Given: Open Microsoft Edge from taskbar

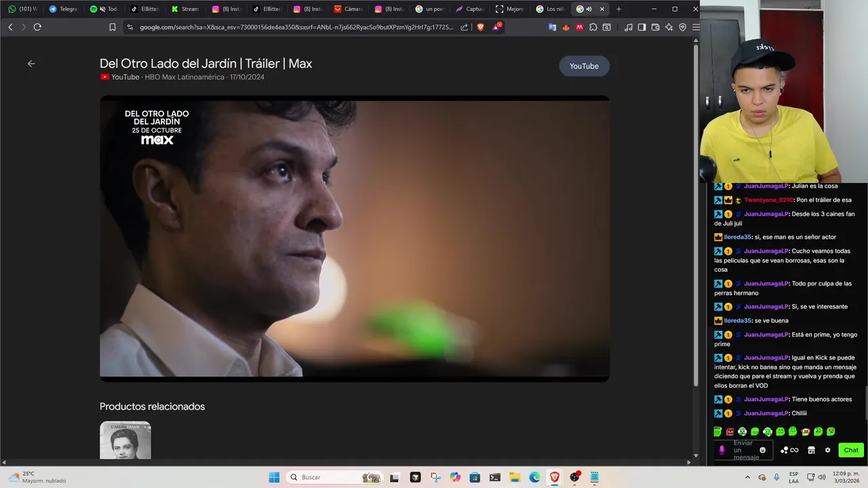Looking at the screenshot, I should (x=534, y=477).
